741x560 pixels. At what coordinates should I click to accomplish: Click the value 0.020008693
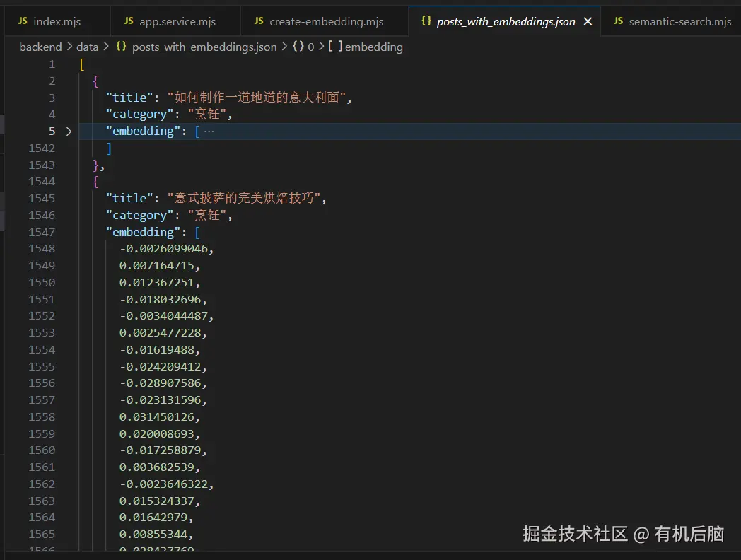pyautogui.click(x=157, y=434)
